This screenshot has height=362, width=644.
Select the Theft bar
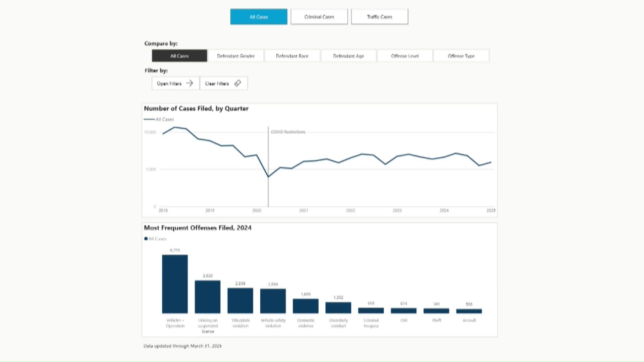[x=436, y=311]
